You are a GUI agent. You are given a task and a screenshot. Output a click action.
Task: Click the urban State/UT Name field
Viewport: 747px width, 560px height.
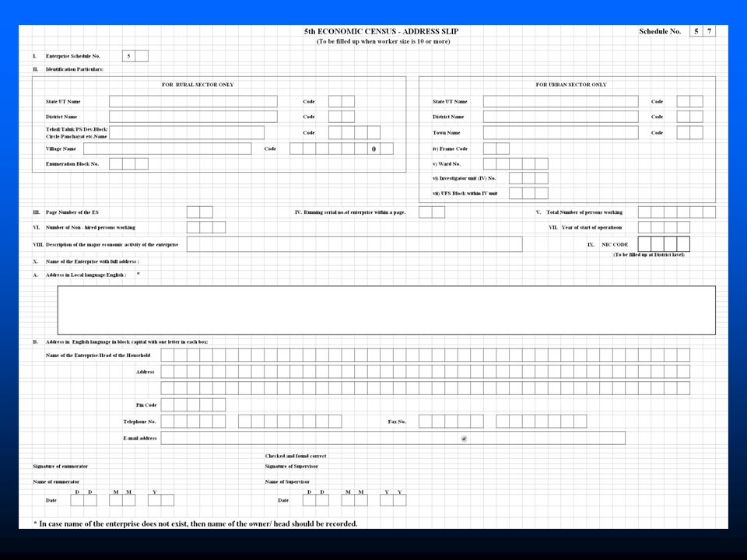click(561, 101)
